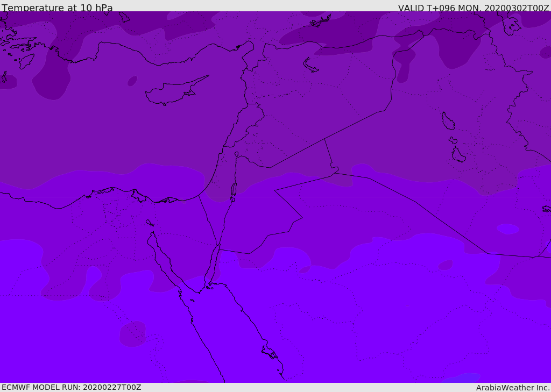Click the "Temperature at 10 hPa" title text
The image size is (551, 392).
(57, 8)
